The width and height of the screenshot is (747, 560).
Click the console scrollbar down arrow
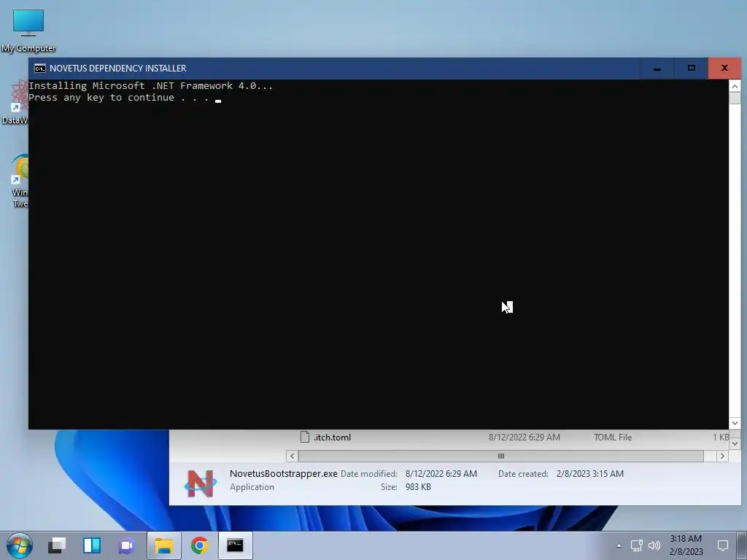(735, 423)
